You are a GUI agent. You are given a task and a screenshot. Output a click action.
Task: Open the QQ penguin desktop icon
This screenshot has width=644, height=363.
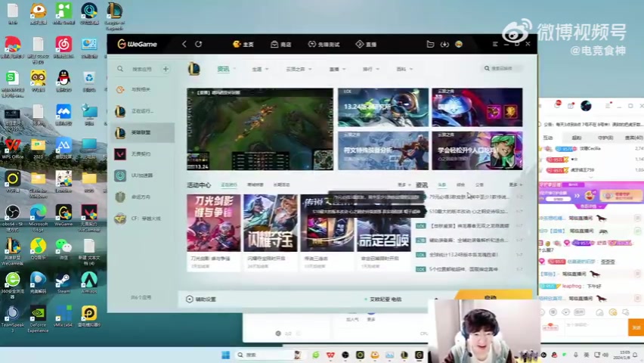point(63,81)
